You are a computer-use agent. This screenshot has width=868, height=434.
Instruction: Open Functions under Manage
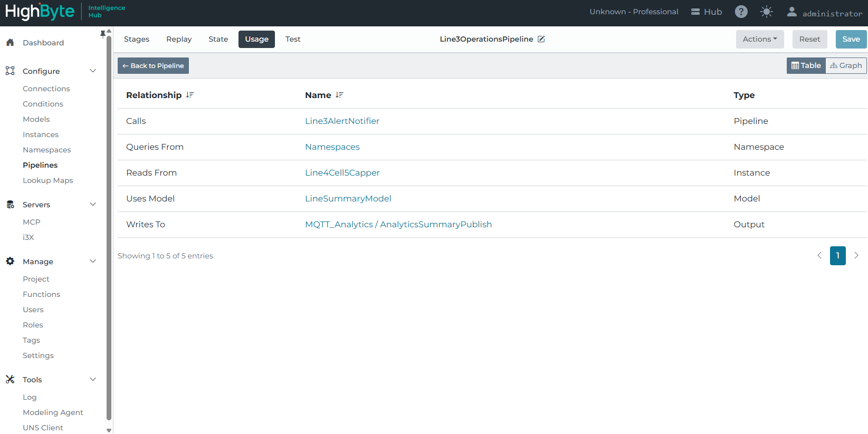[x=41, y=294]
